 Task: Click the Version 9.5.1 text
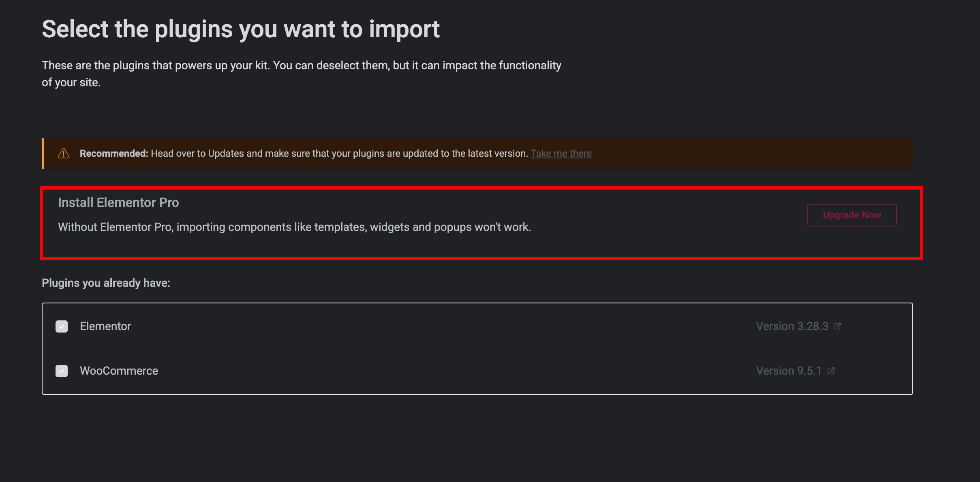click(789, 371)
